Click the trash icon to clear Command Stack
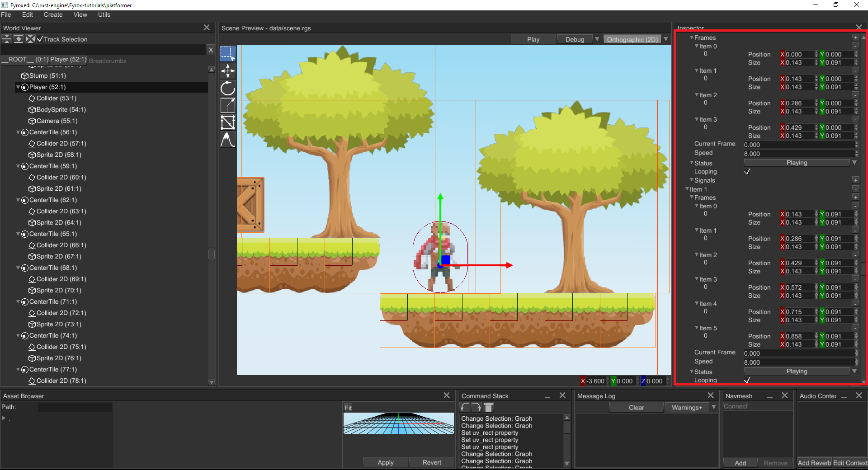This screenshot has width=868, height=470. pyautogui.click(x=488, y=407)
